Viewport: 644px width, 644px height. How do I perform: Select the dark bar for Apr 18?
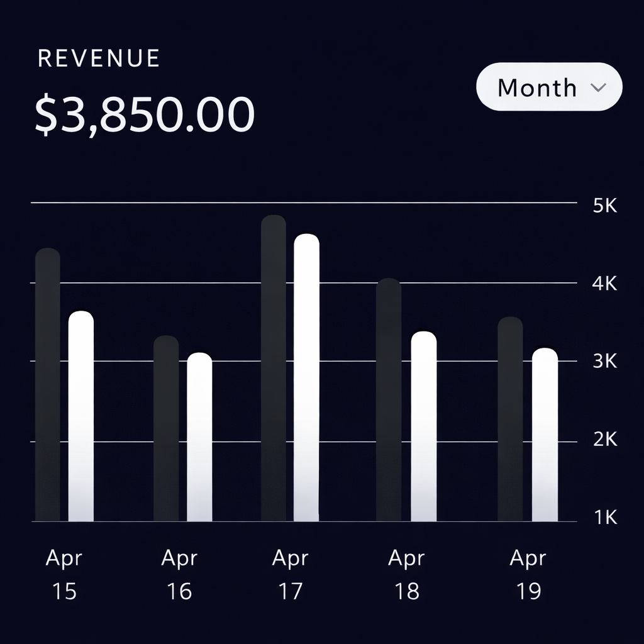coord(389,400)
